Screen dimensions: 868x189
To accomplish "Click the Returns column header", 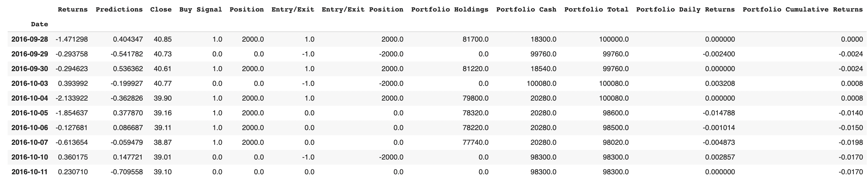I will [72, 10].
